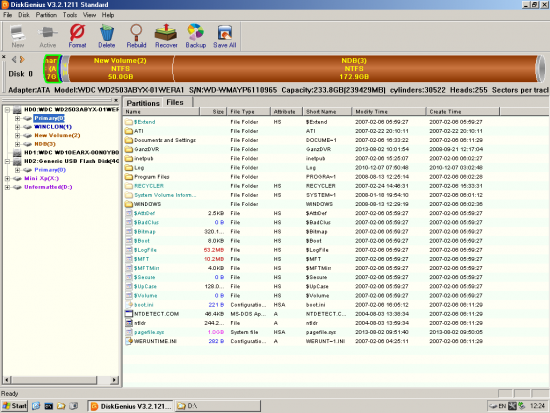Select HD1 WDC WD10EARX disk in tree

click(x=71, y=153)
